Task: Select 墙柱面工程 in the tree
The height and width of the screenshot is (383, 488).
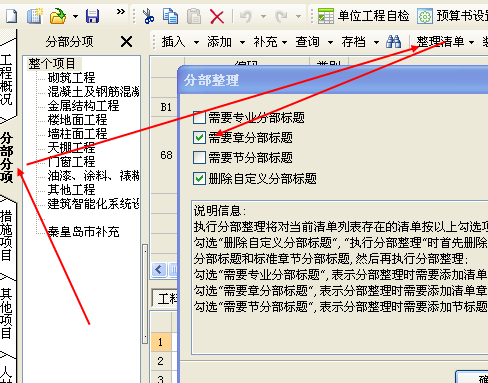Action: tap(77, 134)
